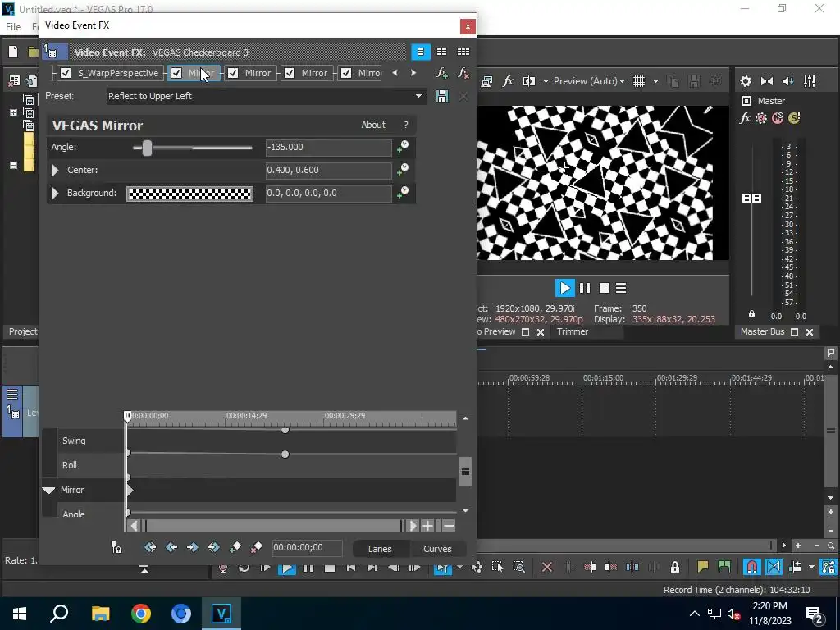Solo the Master bus
Screen dimensions: 840x630
(794, 118)
